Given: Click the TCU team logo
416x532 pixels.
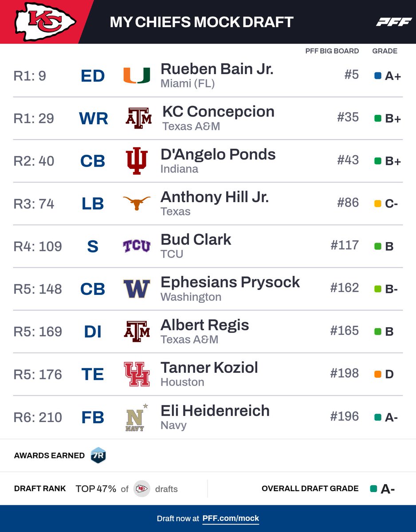Looking at the screenshot, I should click(x=137, y=246).
